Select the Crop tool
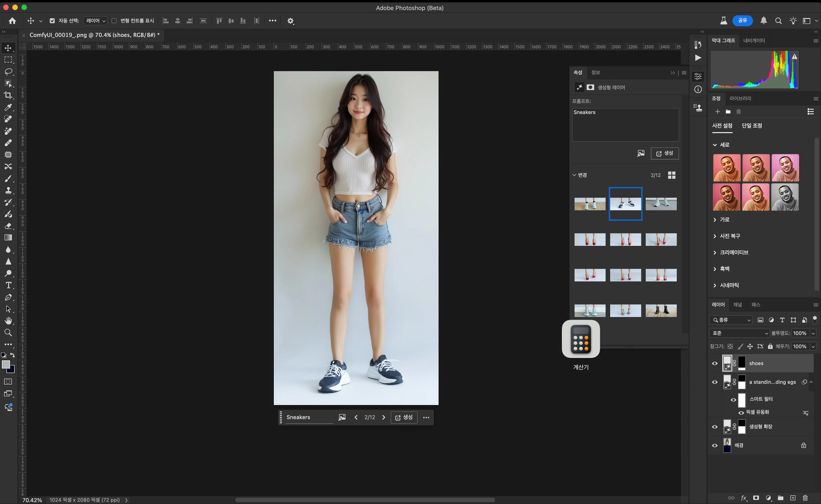821x504 pixels. (x=8, y=95)
